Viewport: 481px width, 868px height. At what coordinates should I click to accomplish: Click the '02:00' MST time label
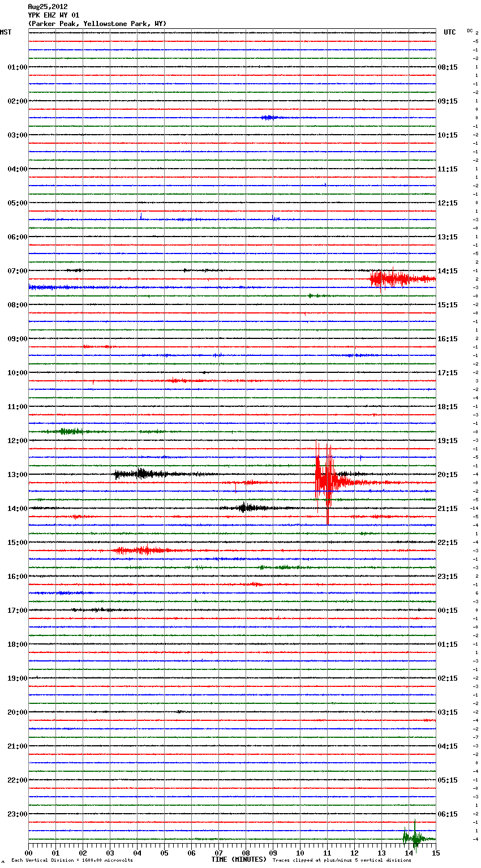(18, 101)
